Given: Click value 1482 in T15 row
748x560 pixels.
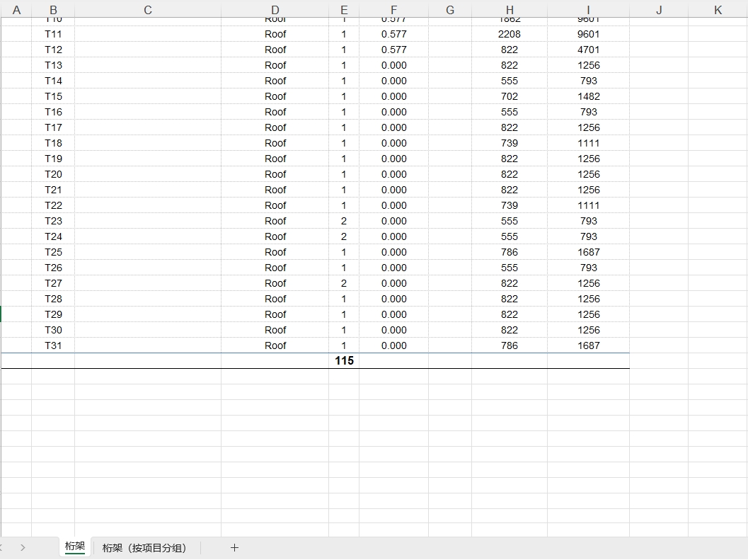Looking at the screenshot, I should (588, 96).
